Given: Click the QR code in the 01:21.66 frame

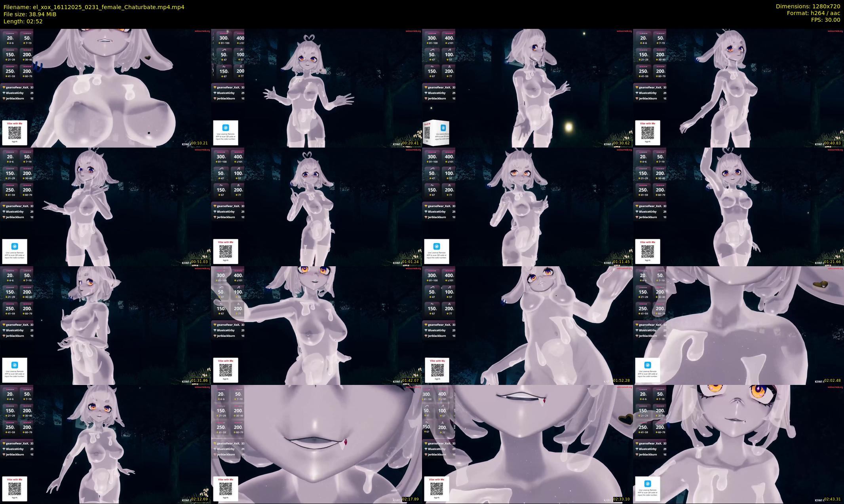Looking at the screenshot, I should click(648, 251).
